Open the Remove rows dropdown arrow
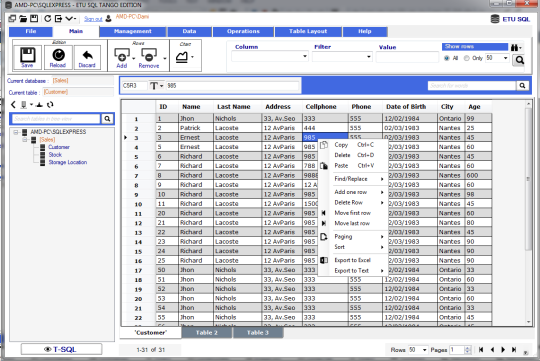Image resolution: width=540 pixels, height=361 pixels. tap(165, 58)
